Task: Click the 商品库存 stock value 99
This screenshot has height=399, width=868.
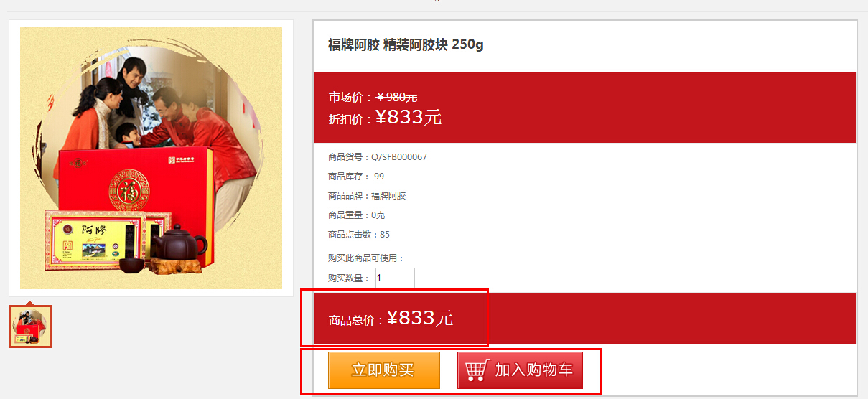Action: 379,176
